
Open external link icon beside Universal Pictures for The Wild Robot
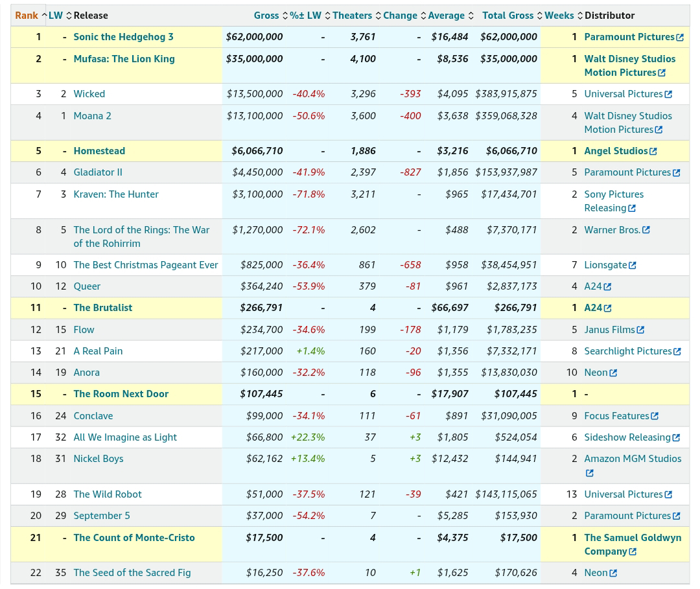[668, 495]
